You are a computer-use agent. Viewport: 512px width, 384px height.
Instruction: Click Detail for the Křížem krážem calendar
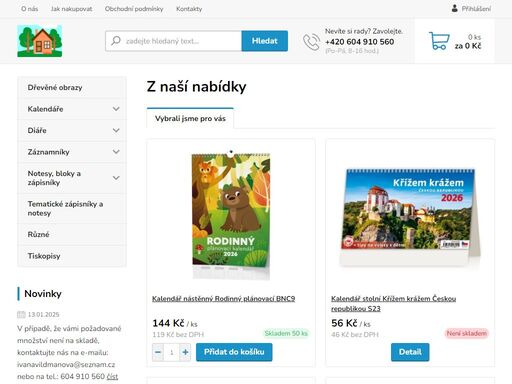pos(410,352)
